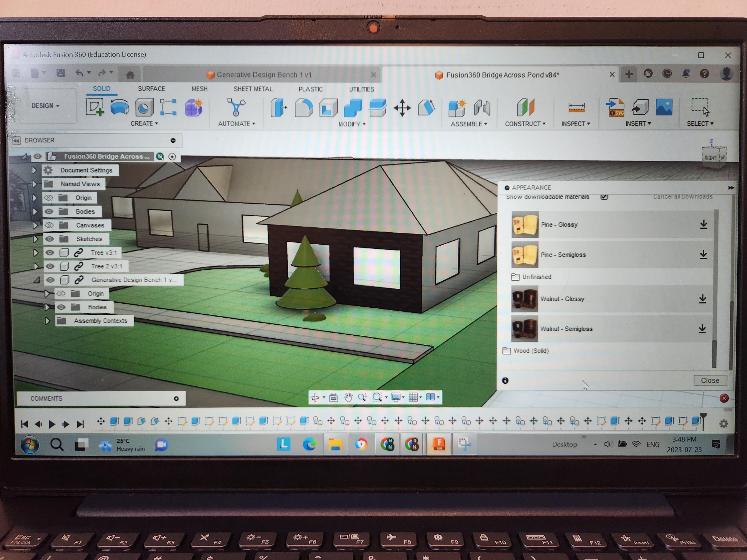Viewport: 747px width, 560px height.
Task: Select the Press Pull tool icon
Action: tap(278, 108)
